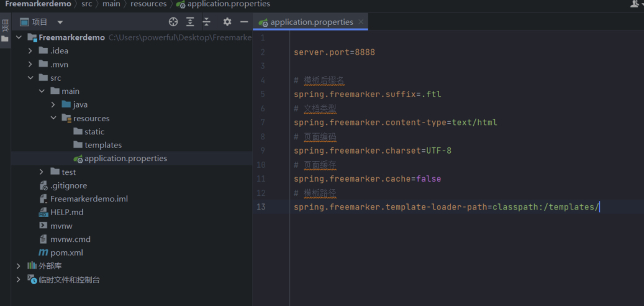Select Freemarkerdemo.iml file

coord(89,199)
